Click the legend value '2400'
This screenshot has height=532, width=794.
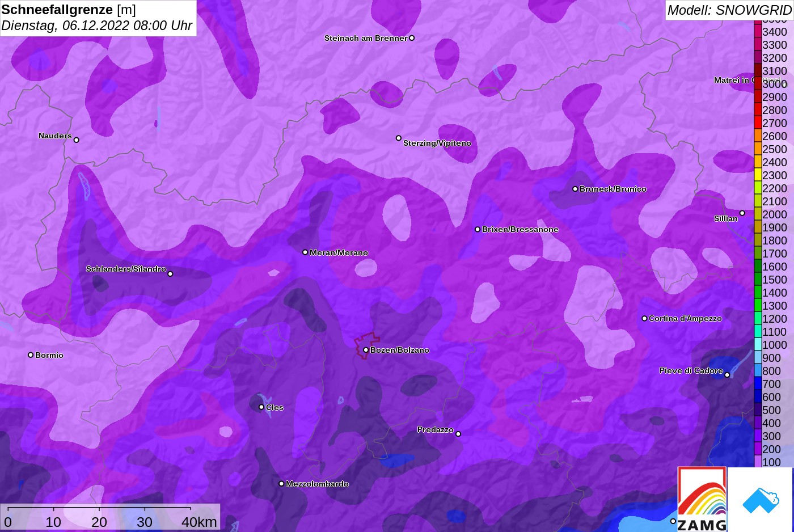pyautogui.click(x=775, y=162)
